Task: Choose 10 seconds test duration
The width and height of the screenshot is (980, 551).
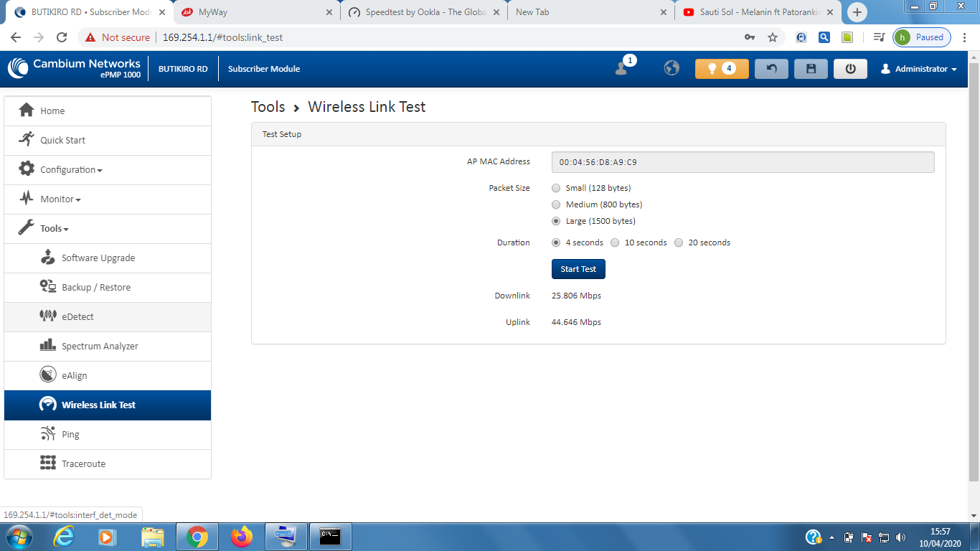Action: tap(616, 242)
